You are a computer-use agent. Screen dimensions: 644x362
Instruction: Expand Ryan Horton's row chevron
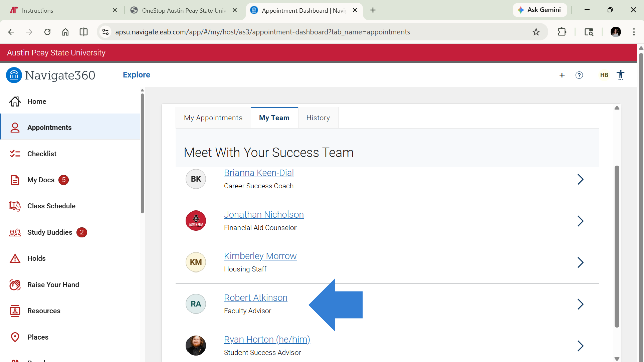581,346
